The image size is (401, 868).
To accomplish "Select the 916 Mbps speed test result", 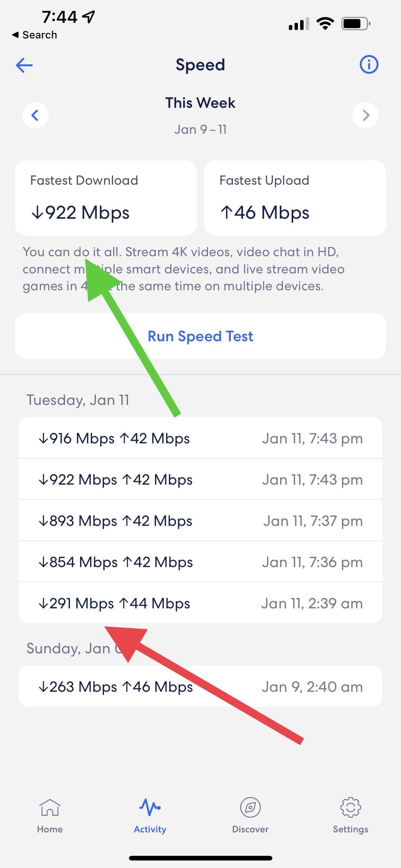I will pos(200,438).
